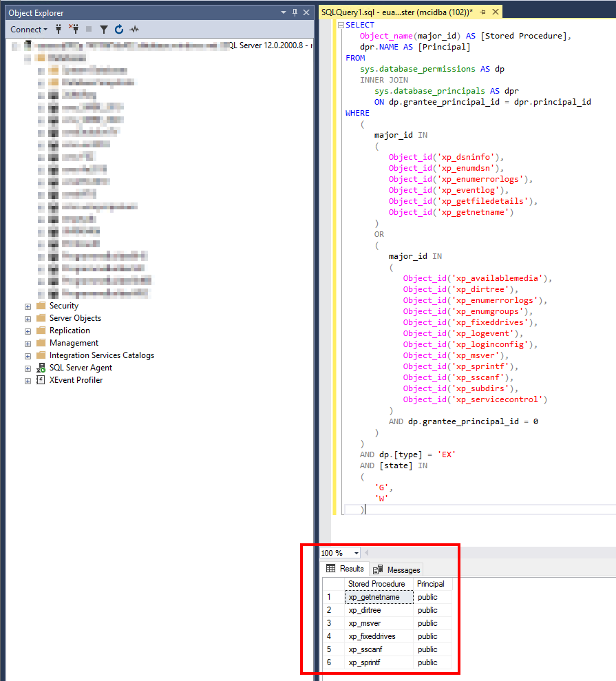Select the xp_msver result cell
The width and height of the screenshot is (616, 681).
379,623
